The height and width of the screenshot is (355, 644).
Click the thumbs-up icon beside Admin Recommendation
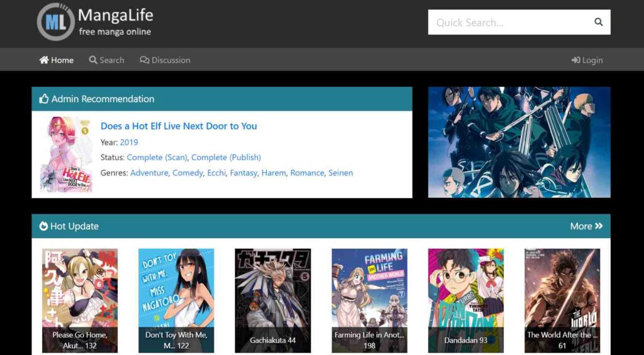pyautogui.click(x=44, y=99)
